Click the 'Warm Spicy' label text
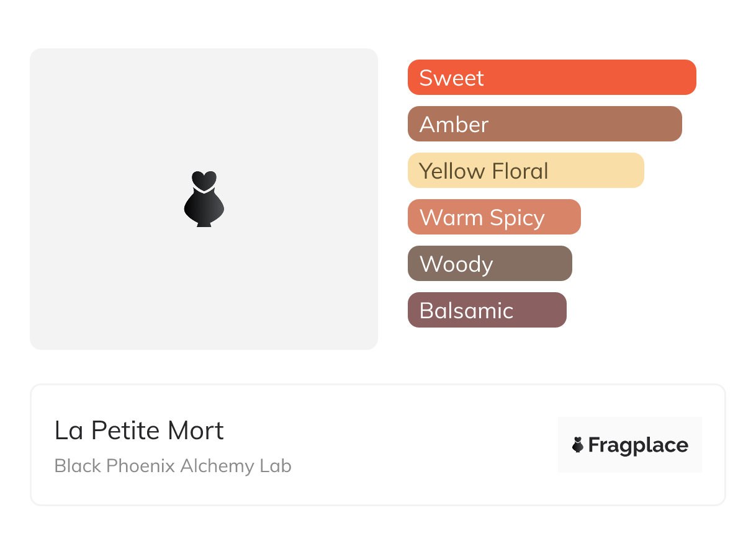Viewport: 756px width, 536px height. coord(482,218)
